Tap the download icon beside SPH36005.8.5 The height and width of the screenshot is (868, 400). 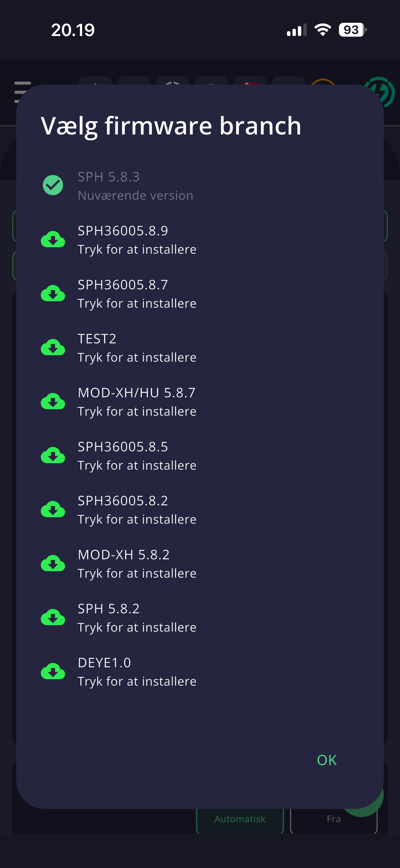(53, 456)
